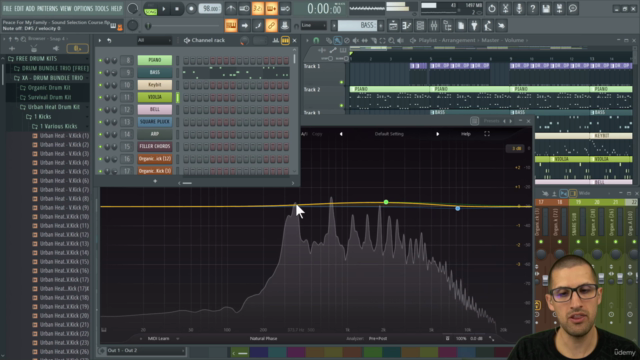Select sample Urban Heat - V.Kick (5)
Image resolution: width=640 pixels, height=360 pixels.
(64, 172)
